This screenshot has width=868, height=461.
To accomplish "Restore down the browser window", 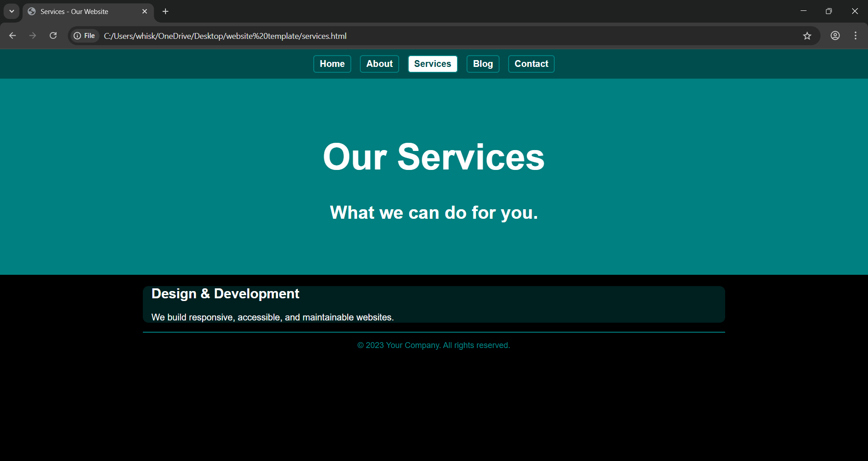I will coord(829,11).
